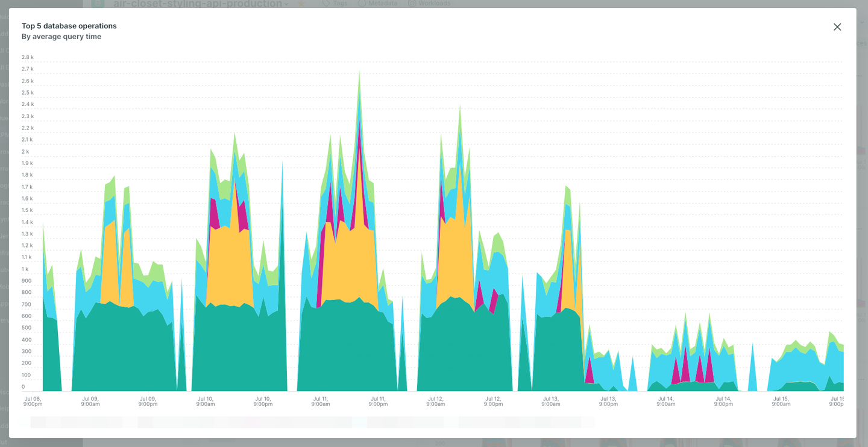Click the 'Jul 12, 9:00pm' x-axis label
The image size is (868, 447).
click(x=493, y=401)
